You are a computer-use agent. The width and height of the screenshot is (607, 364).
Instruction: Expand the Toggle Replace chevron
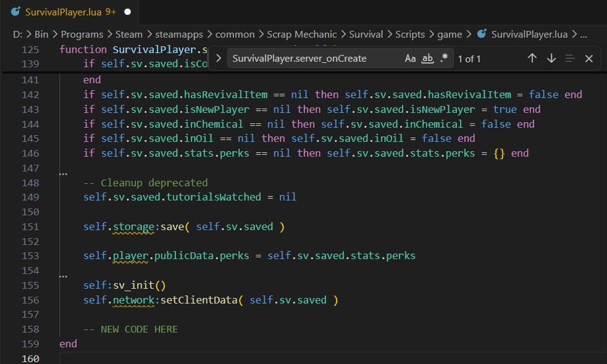click(219, 59)
